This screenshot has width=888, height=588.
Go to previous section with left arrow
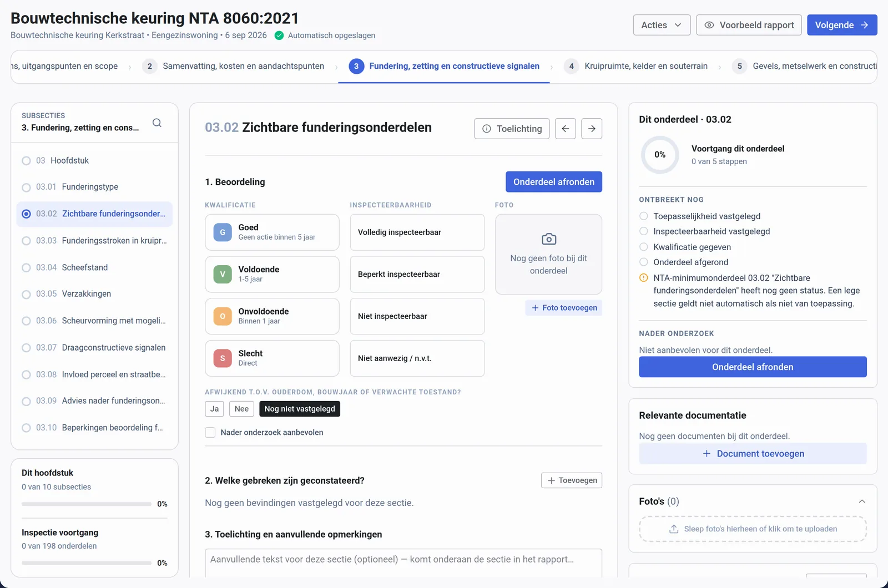(566, 129)
